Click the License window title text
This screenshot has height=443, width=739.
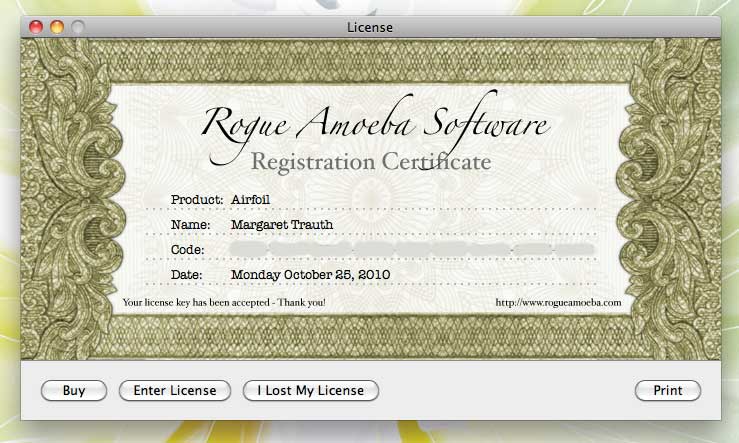tap(370, 27)
